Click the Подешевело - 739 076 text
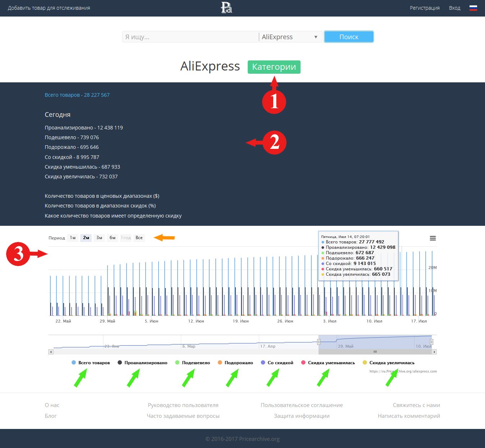The width and height of the screenshot is (485, 448). click(72, 137)
